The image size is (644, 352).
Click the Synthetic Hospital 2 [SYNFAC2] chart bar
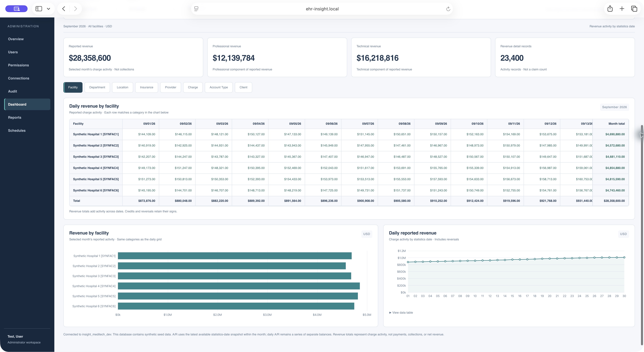tap(232, 266)
